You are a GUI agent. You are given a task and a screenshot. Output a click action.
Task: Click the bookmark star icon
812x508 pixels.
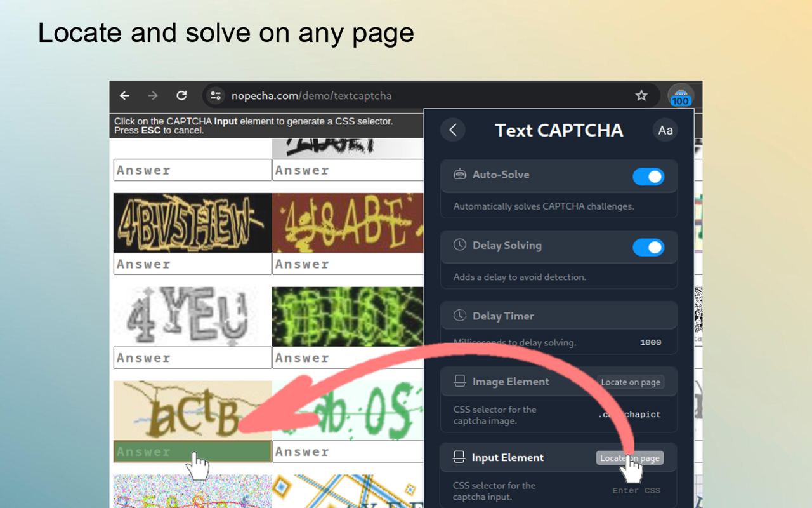[641, 95]
